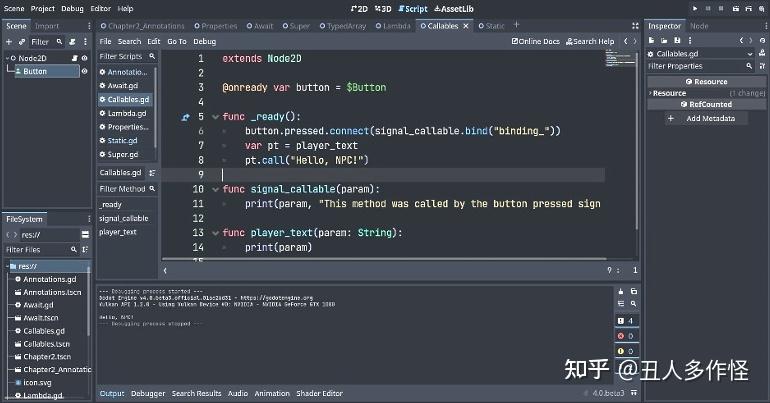Image resolution: width=770 pixels, height=403 pixels.
Task: Open Inspector dock options menu
Action: (x=766, y=26)
